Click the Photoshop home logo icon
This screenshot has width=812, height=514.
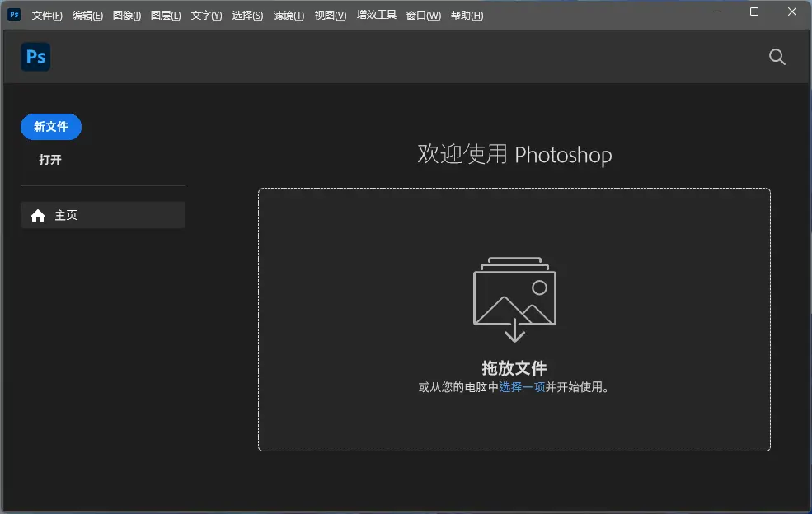[x=35, y=57]
